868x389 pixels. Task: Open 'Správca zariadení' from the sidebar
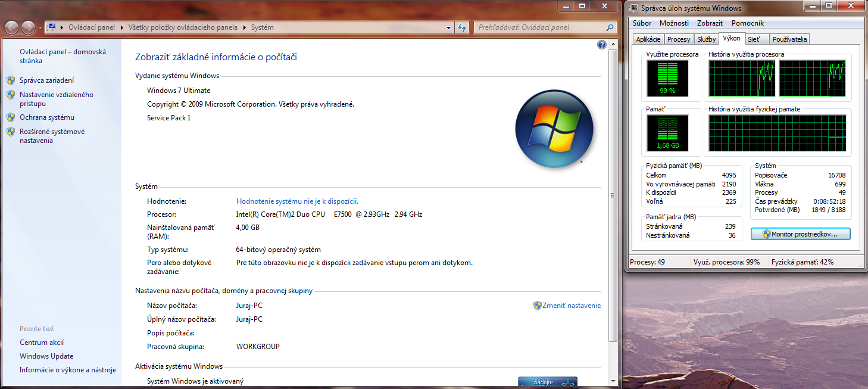(47, 80)
